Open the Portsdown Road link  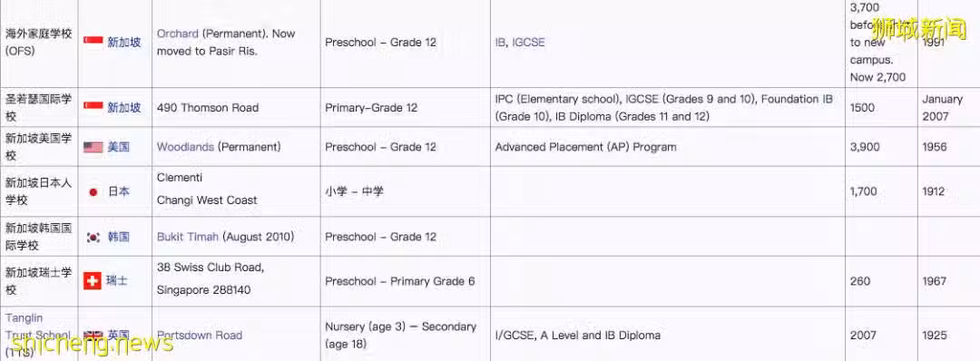[x=200, y=336]
